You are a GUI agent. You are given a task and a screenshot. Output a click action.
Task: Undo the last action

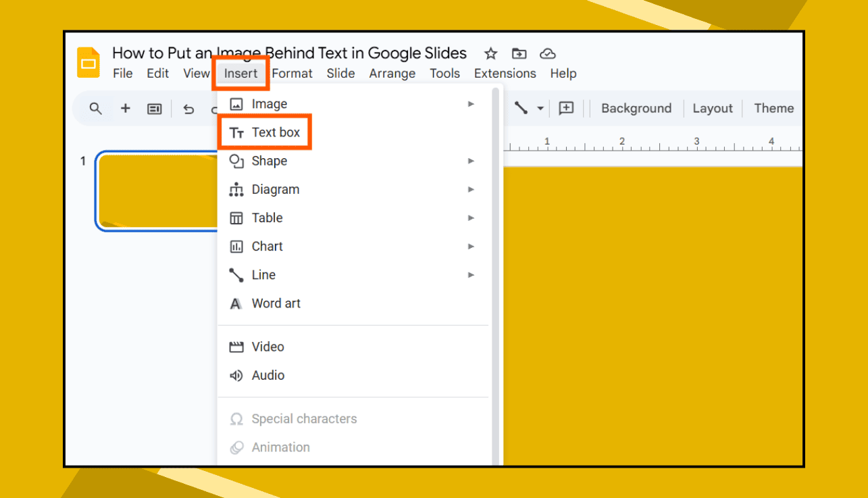tap(188, 108)
